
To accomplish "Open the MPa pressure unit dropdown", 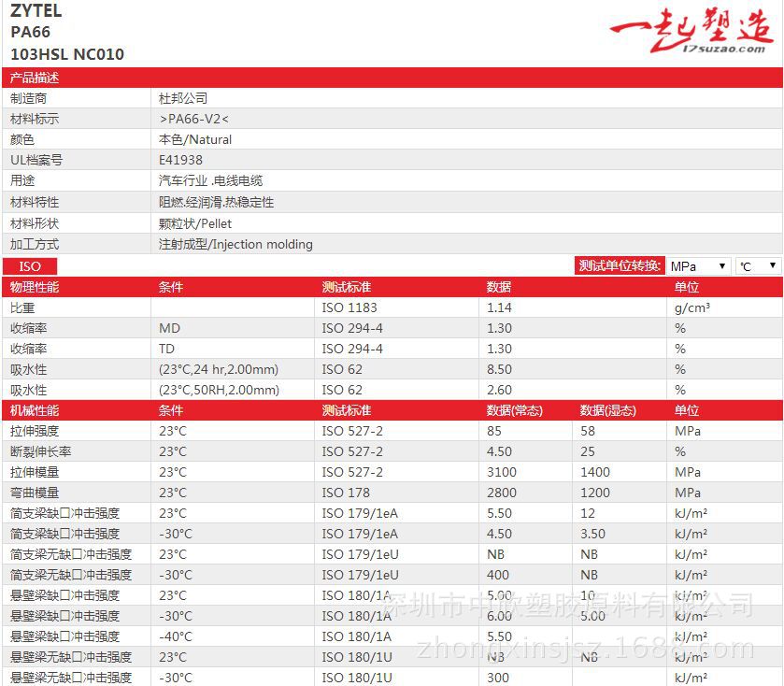I will tap(698, 266).
